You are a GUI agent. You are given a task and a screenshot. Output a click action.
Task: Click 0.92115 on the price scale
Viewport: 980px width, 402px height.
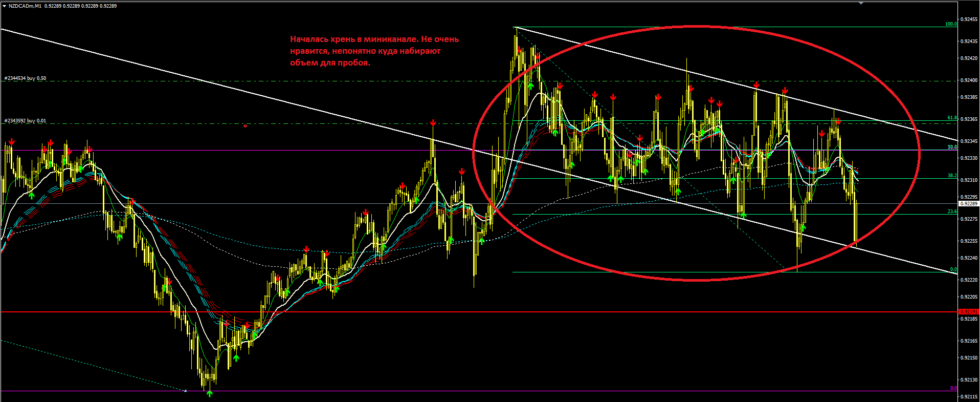969,397
